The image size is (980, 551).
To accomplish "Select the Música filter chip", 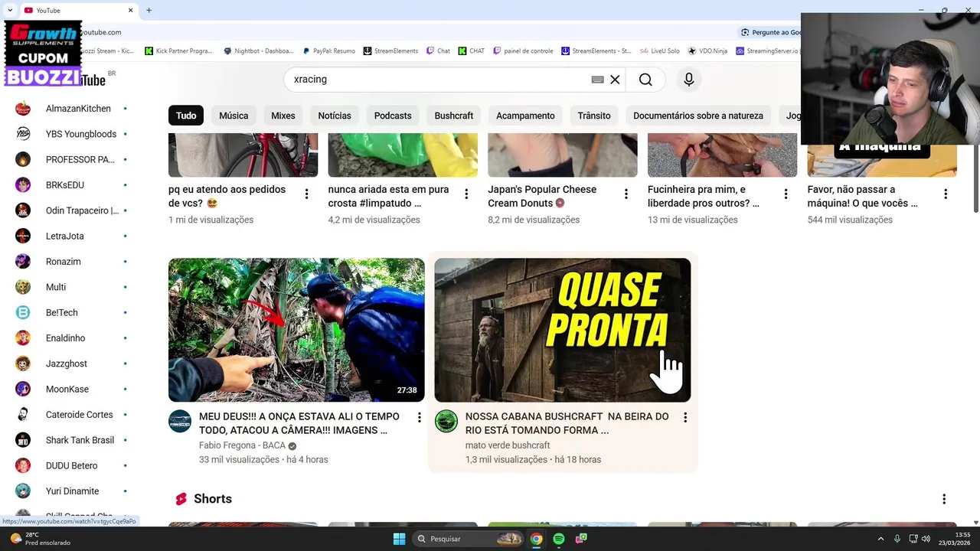I will pos(234,116).
